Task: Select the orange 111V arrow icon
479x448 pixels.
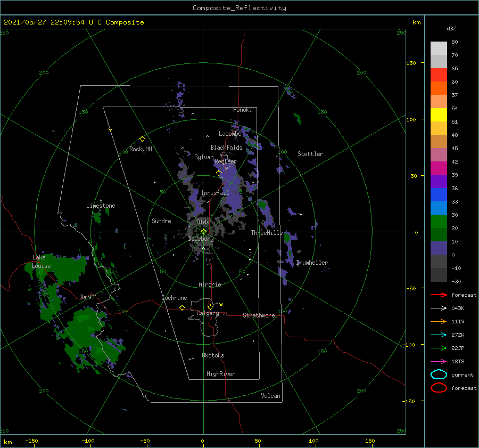Action: pos(439,321)
